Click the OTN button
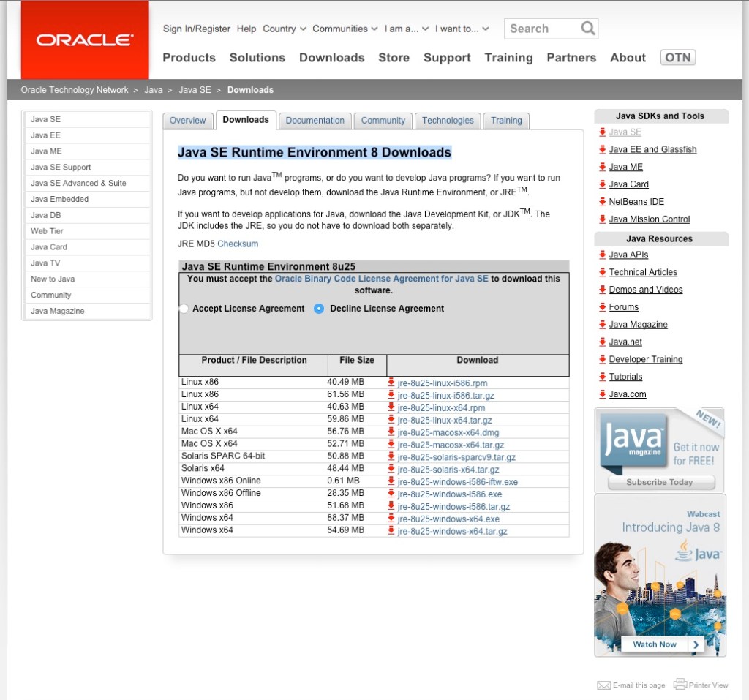Viewport: 749px width, 700px height. (677, 56)
